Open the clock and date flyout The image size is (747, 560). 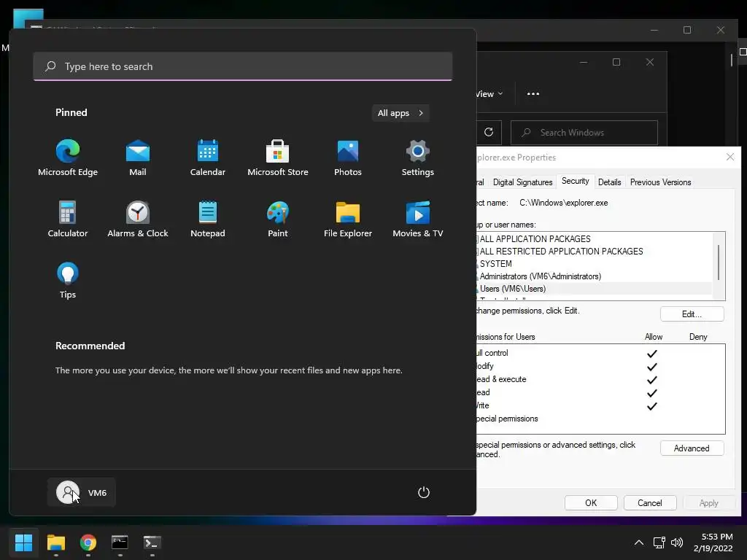(x=713, y=542)
